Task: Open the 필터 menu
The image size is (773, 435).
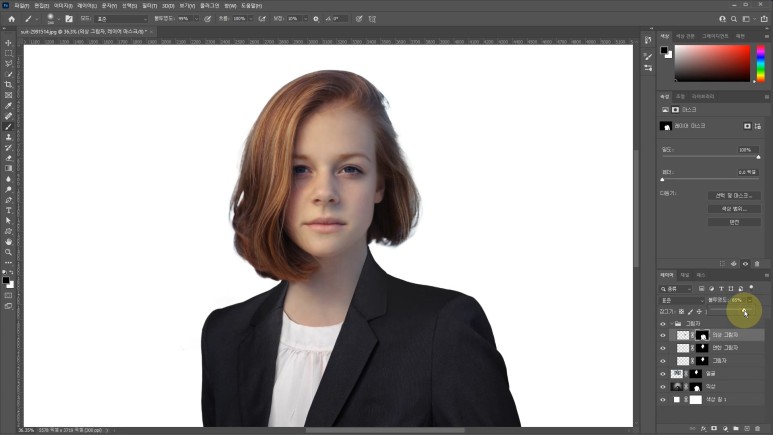Action: 149,5
